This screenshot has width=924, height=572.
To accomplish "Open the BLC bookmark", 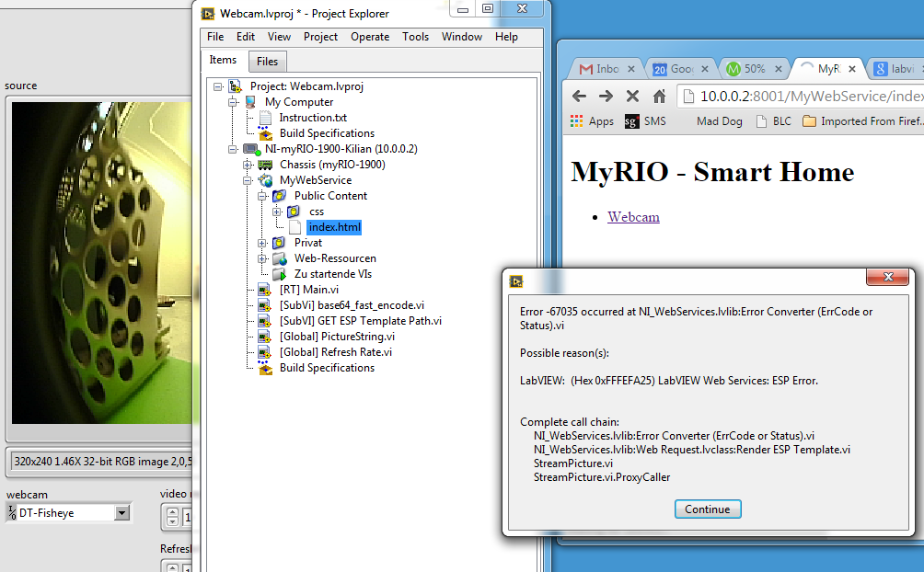I will pyautogui.click(x=773, y=121).
